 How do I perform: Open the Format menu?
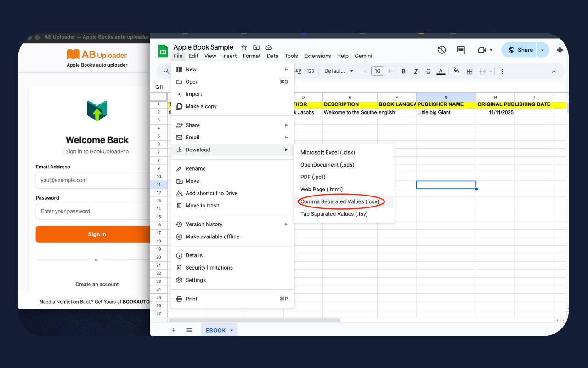(252, 56)
